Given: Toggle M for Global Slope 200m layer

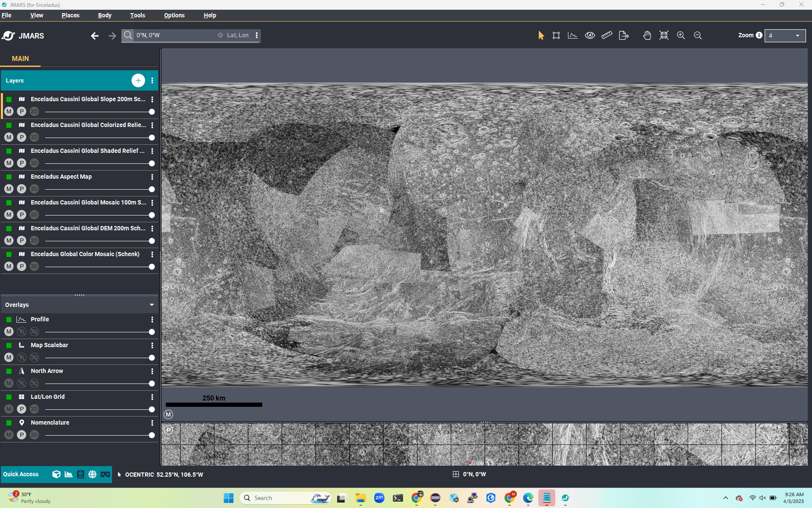Looking at the screenshot, I should click(x=9, y=111).
